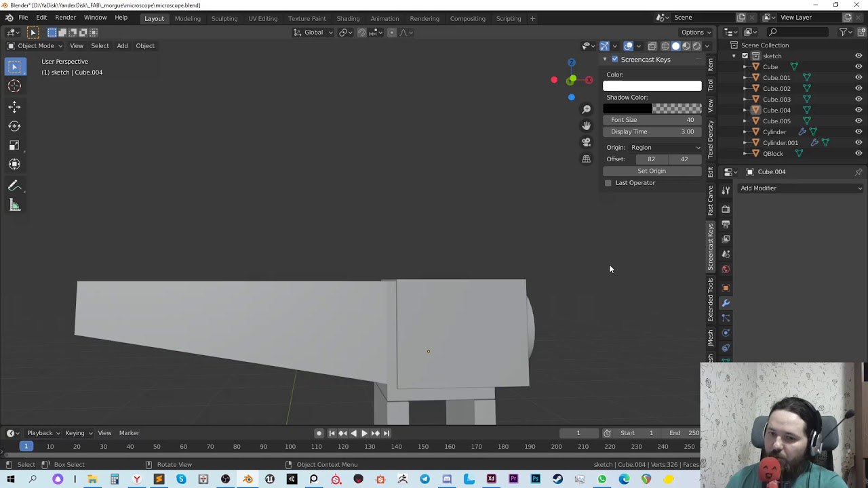Viewport: 868px width, 488px height.
Task: Open the View Layer properties tab icon
Action: 726,239
